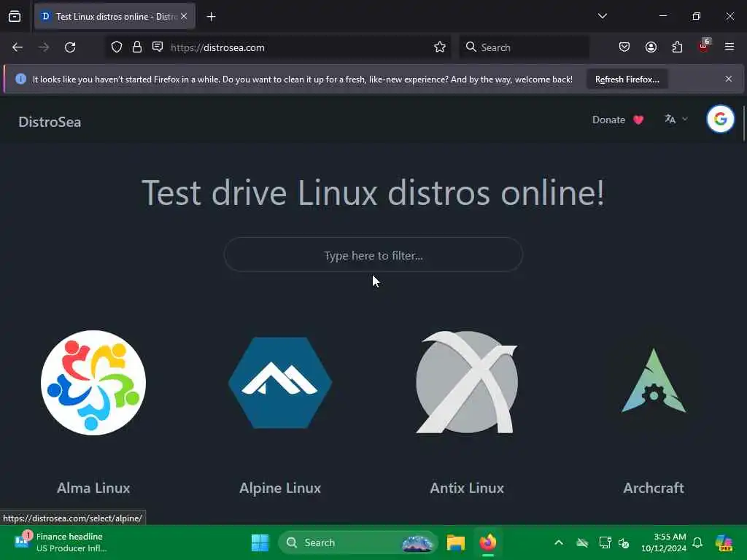747x560 pixels.
Task: Dismiss the Firefox refresh notification bar
Action: [x=729, y=79]
